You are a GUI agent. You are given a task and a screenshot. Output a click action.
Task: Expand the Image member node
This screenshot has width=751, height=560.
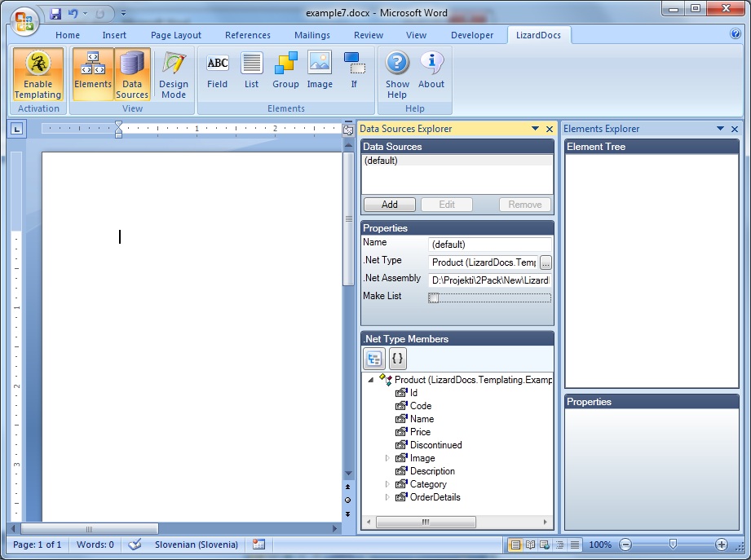pos(387,458)
